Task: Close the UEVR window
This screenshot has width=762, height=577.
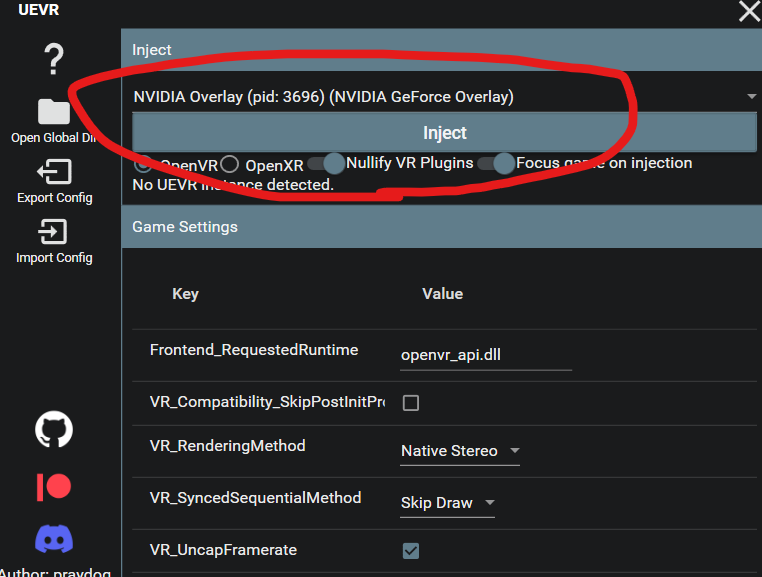Action: tap(749, 11)
